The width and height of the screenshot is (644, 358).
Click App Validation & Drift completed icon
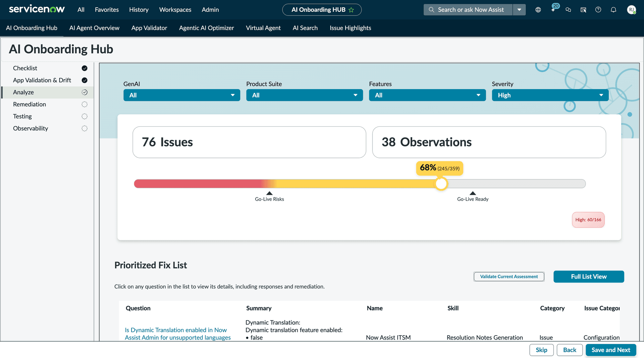[x=85, y=80]
